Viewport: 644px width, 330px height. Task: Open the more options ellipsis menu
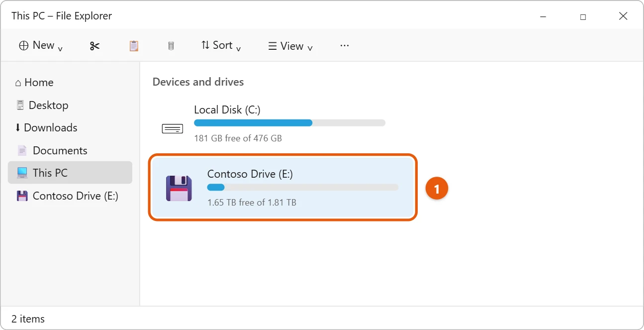pyautogui.click(x=345, y=45)
